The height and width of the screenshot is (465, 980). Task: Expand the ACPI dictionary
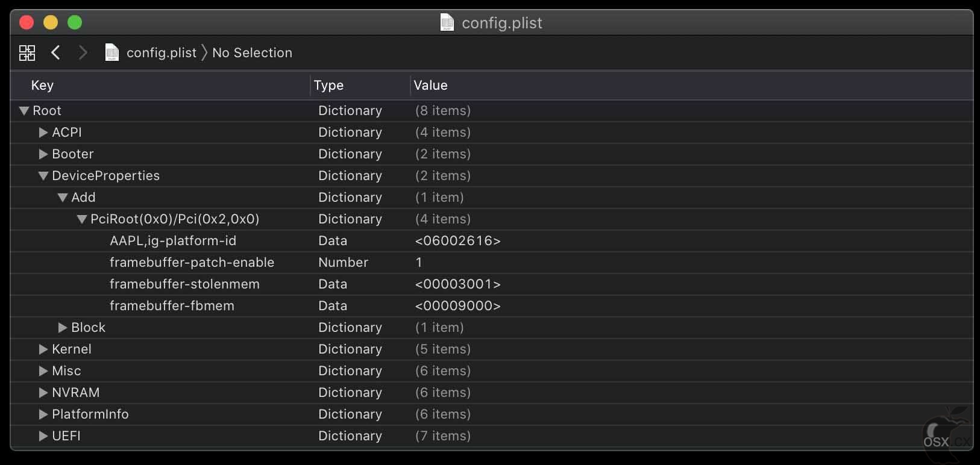tap(43, 133)
